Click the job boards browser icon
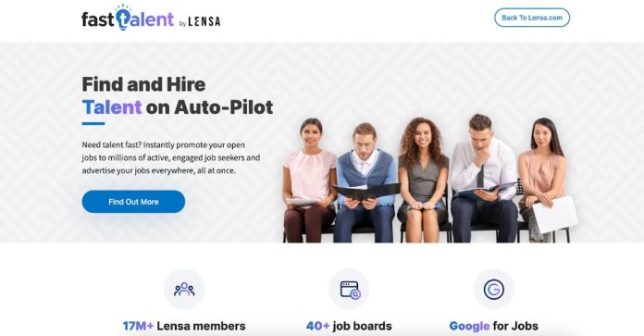Screen dimensions: 644x336 [350, 289]
